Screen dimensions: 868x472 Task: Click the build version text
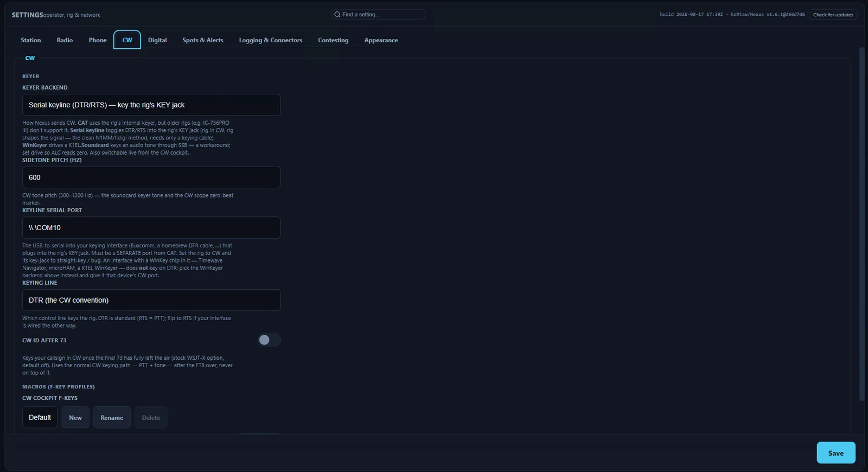732,15
